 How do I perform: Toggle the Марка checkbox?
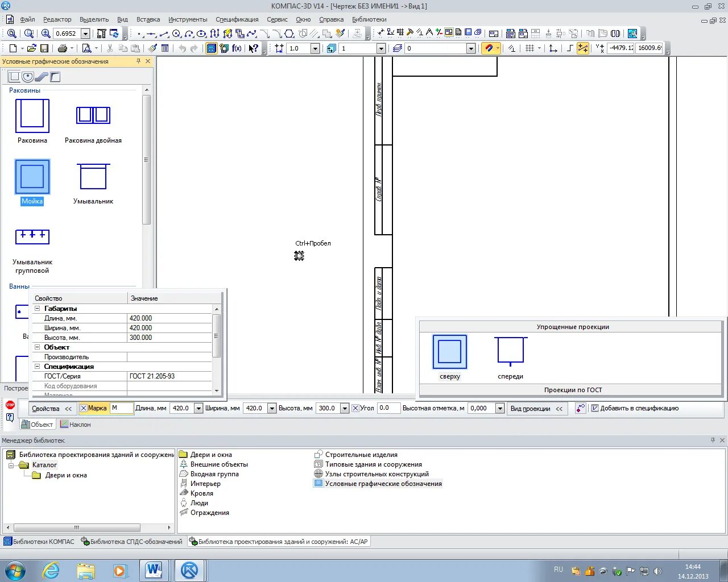click(x=84, y=408)
